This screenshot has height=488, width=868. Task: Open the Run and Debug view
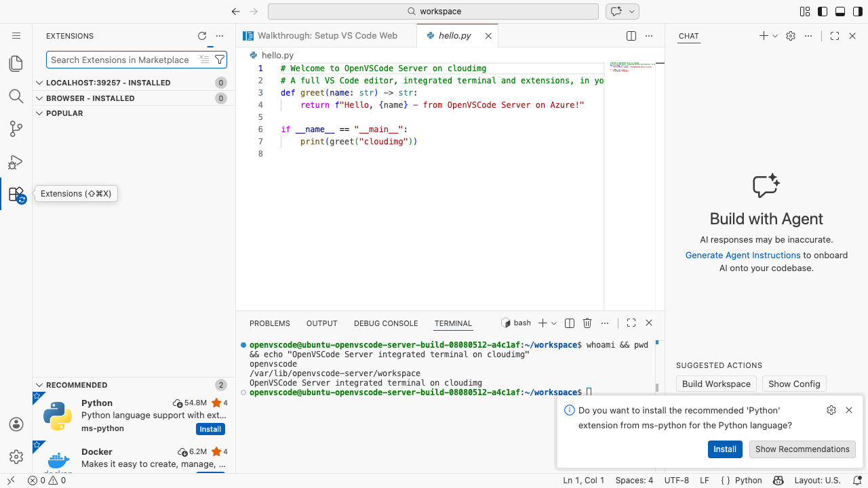(x=16, y=162)
